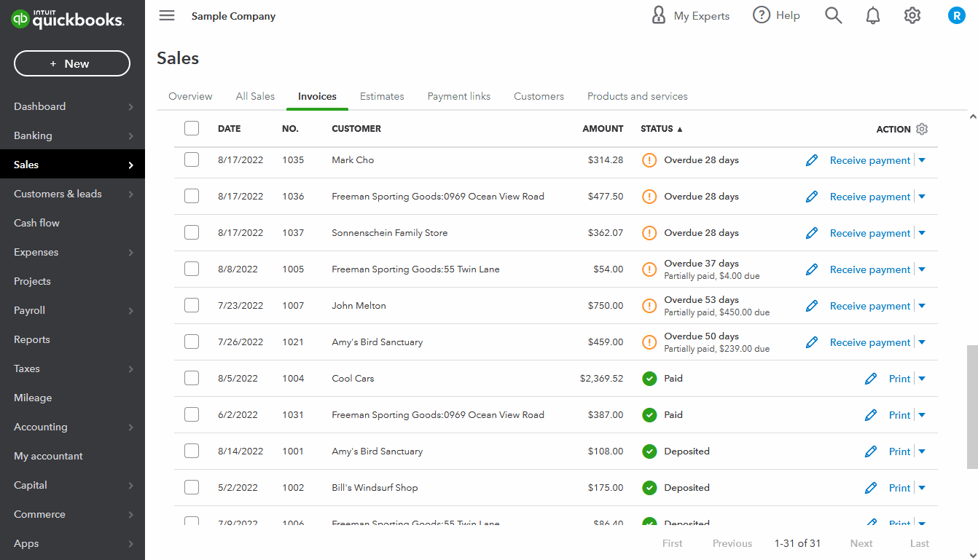
Task: Open the table settings gear beside ACTION
Action: click(x=922, y=129)
